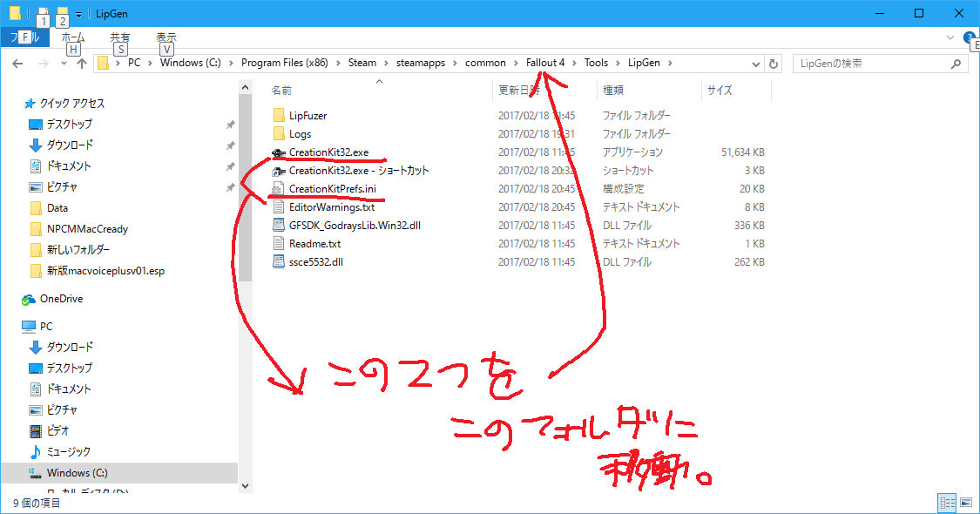Expand the chevron after Fallout 4 in path
Image resolution: width=980 pixels, height=514 pixels.
[574, 63]
